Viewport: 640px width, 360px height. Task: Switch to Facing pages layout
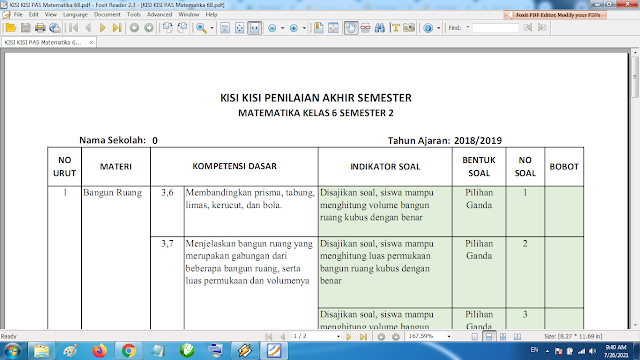coord(517,337)
